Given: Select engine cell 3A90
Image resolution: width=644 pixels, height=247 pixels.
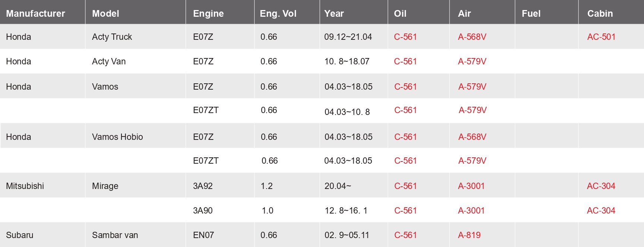Looking at the screenshot, I should [x=203, y=211].
